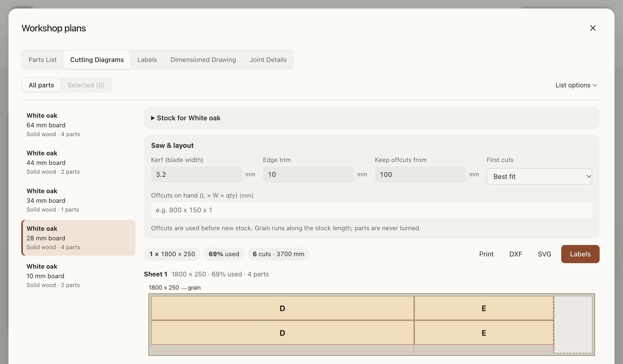The image size is (623, 364).
Task: Click the 69% used chip
Action: pos(224,254)
